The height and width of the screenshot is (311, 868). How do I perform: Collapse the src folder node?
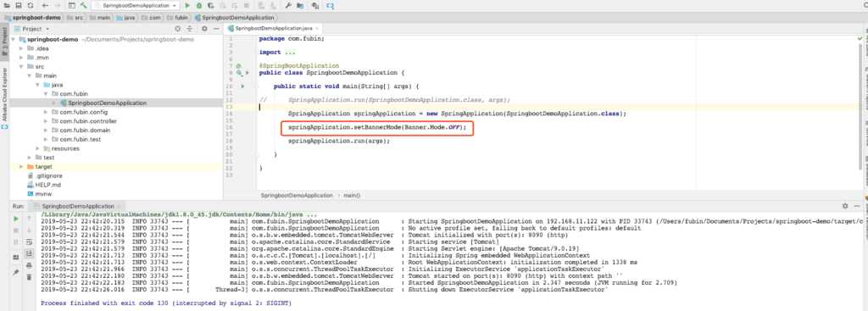22,66
